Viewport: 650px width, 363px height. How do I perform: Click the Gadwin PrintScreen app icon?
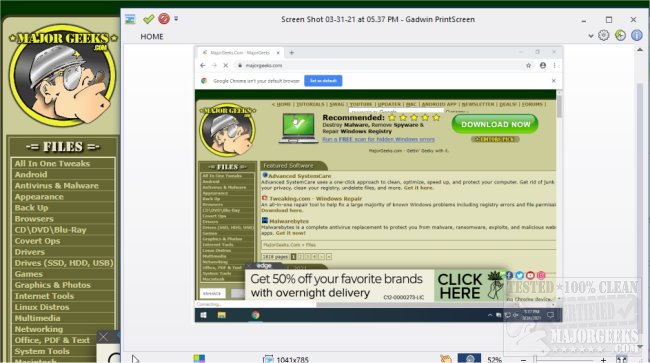(130, 19)
